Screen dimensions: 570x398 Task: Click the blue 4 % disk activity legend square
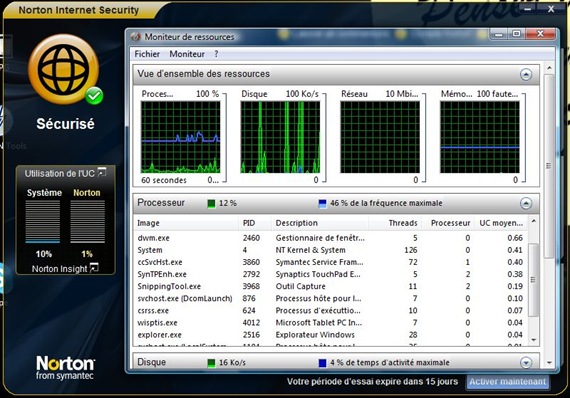[x=322, y=363]
